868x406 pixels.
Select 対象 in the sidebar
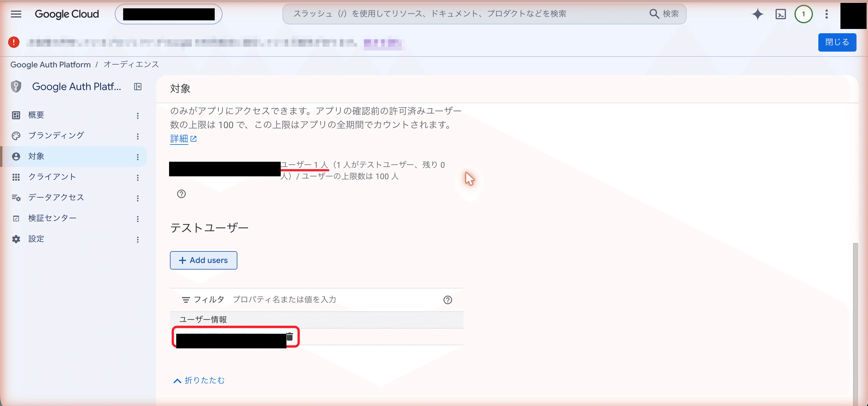point(73,157)
